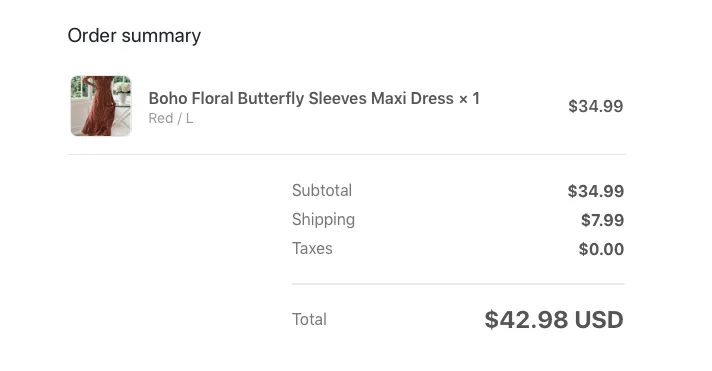Click the words Maxi Dress in the title

pos(412,99)
